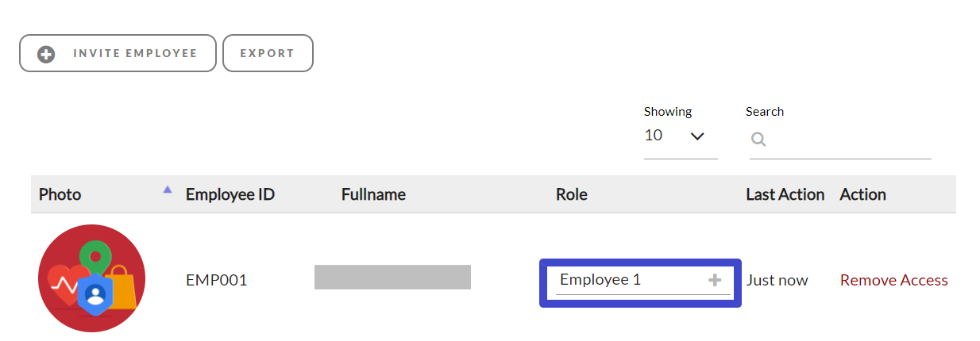Select the Showing value 10

tap(654, 136)
